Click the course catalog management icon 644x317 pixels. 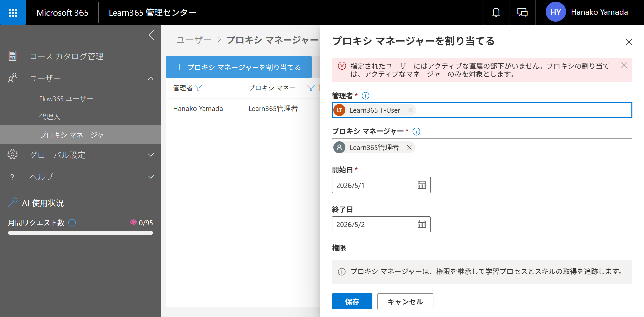pos(12,56)
